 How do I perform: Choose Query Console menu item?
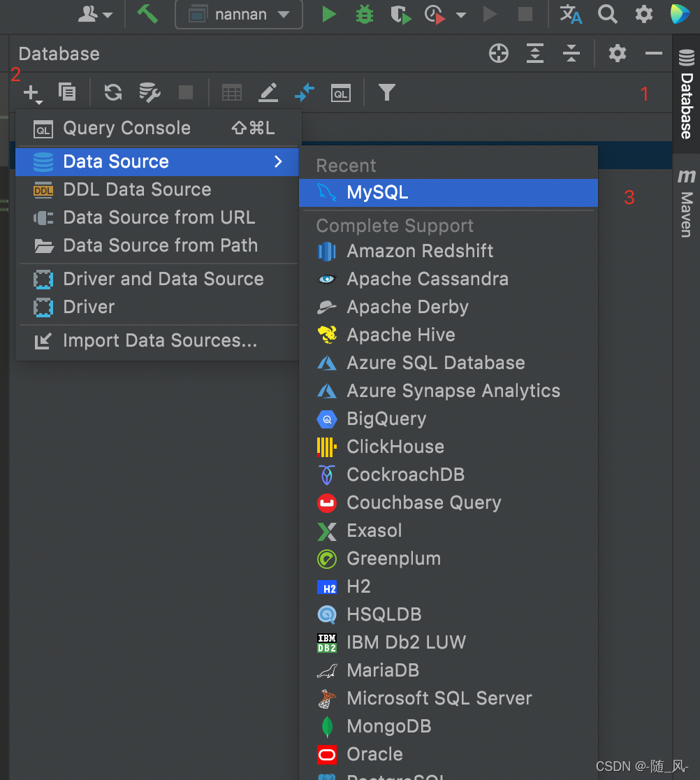[157, 129]
